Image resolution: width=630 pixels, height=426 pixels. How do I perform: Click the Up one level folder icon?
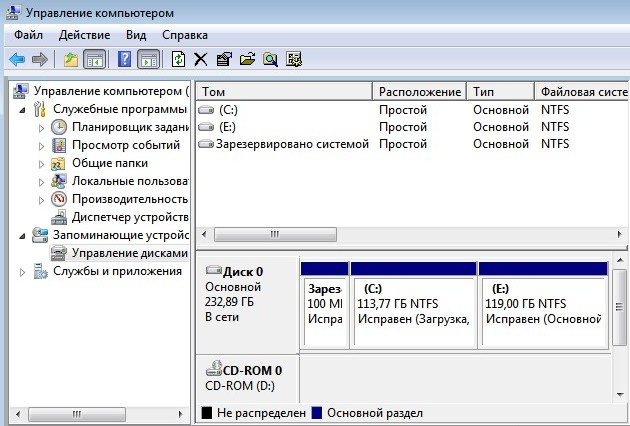click(71, 59)
